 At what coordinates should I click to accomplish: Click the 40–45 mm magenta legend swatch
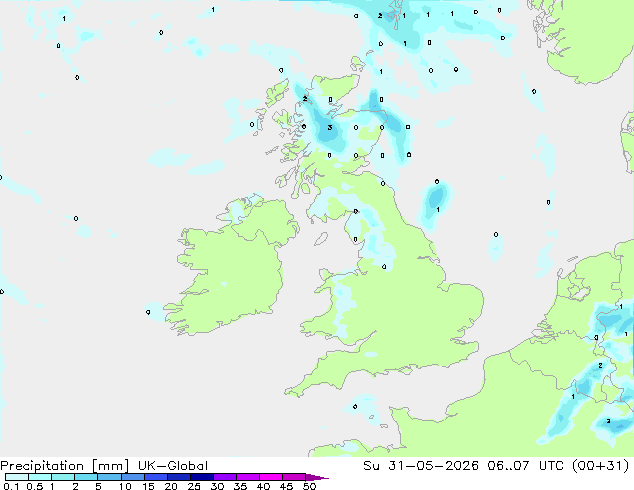[x=271, y=477]
